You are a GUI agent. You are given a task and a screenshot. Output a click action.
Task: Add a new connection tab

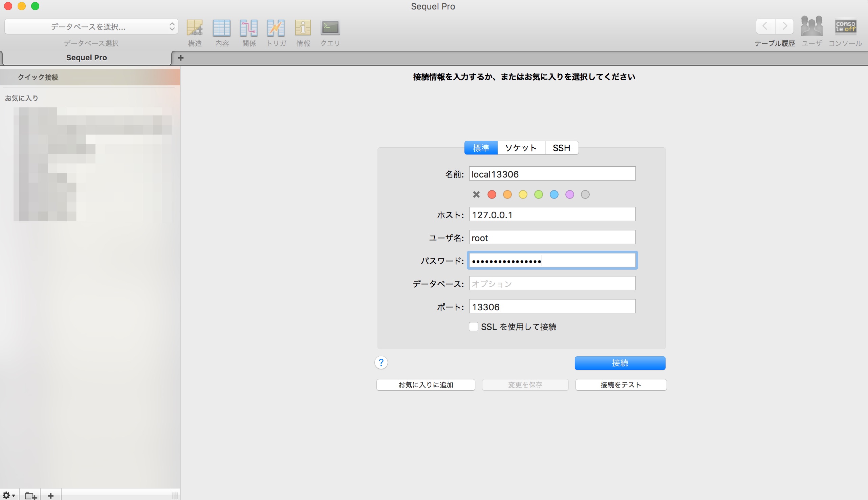click(x=181, y=58)
